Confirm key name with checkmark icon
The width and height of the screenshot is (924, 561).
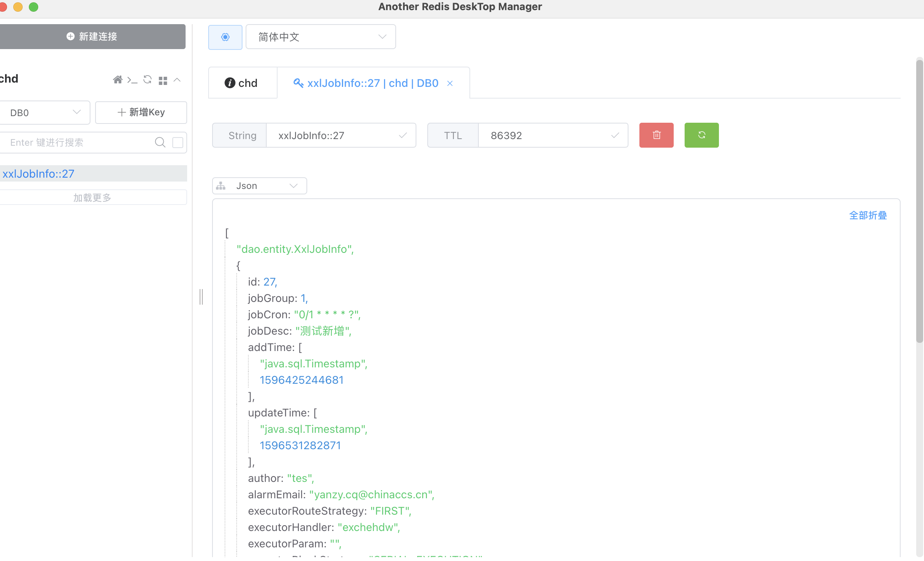click(403, 136)
